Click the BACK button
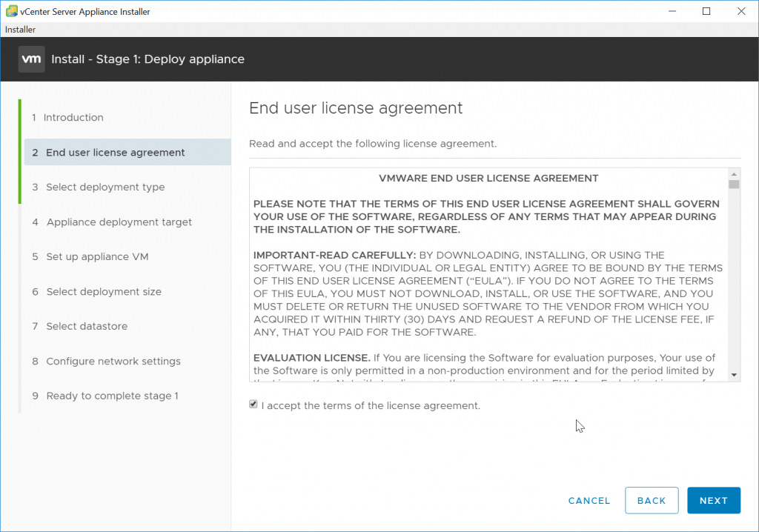This screenshot has height=532, width=759. point(652,501)
